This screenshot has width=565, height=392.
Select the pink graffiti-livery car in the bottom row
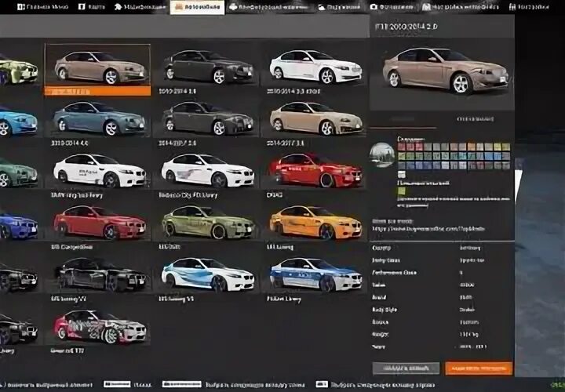97,326
